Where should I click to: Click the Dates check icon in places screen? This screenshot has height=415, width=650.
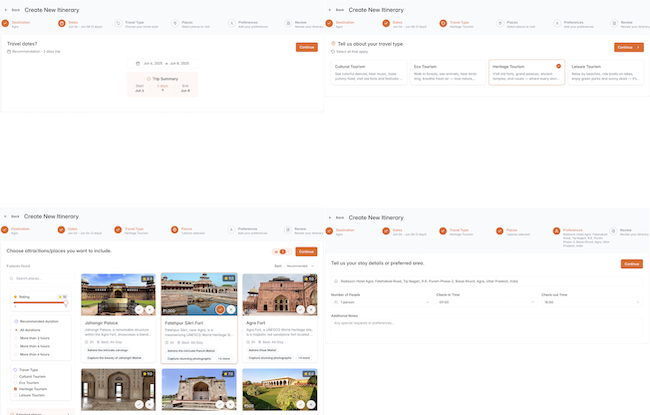pos(61,230)
